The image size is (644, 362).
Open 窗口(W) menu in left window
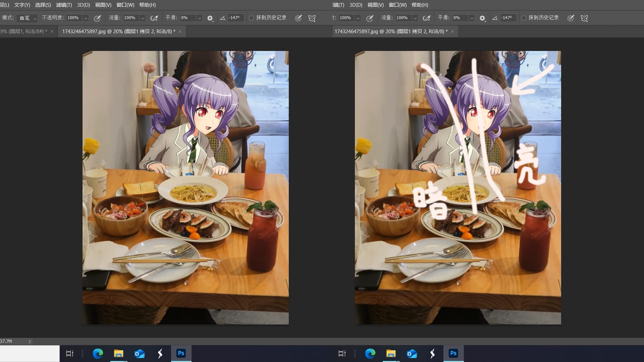tap(125, 5)
